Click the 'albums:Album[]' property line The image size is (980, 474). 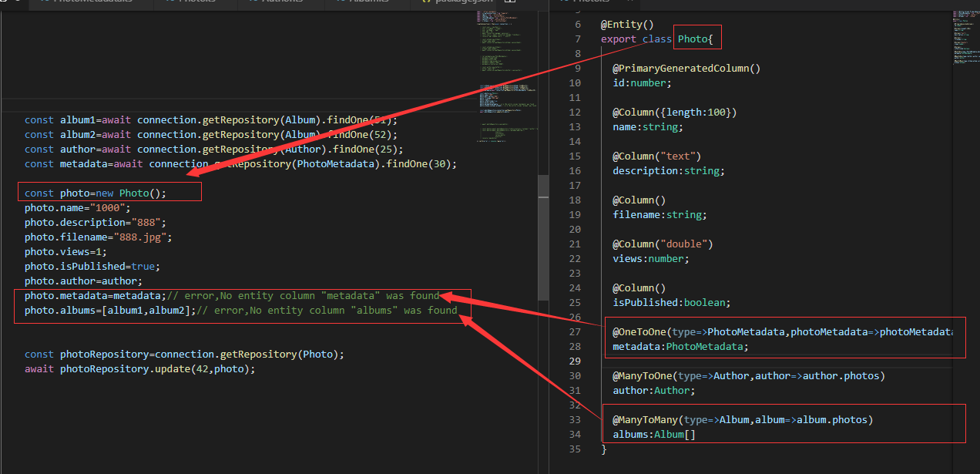(654, 434)
